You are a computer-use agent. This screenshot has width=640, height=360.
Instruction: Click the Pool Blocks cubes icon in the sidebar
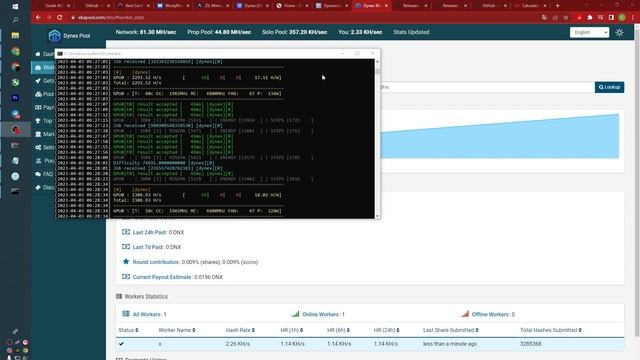38,94
